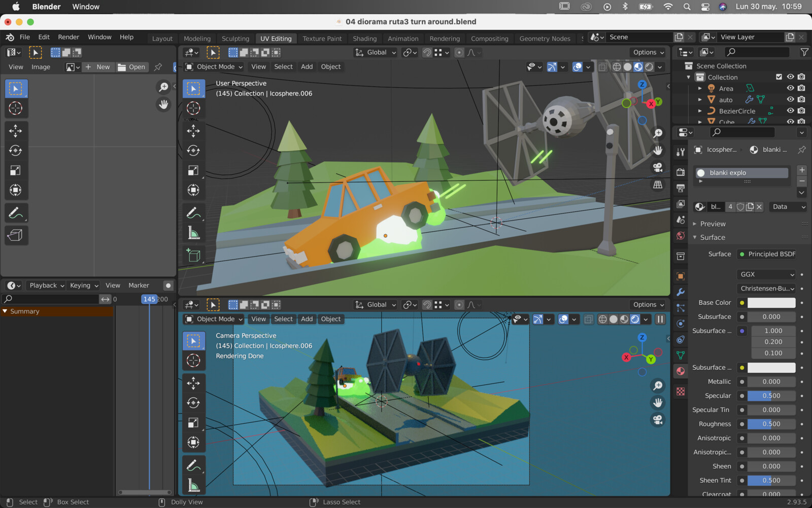This screenshot has width=812, height=508.
Task: Open the Marker menu in the timeline
Action: (139, 285)
